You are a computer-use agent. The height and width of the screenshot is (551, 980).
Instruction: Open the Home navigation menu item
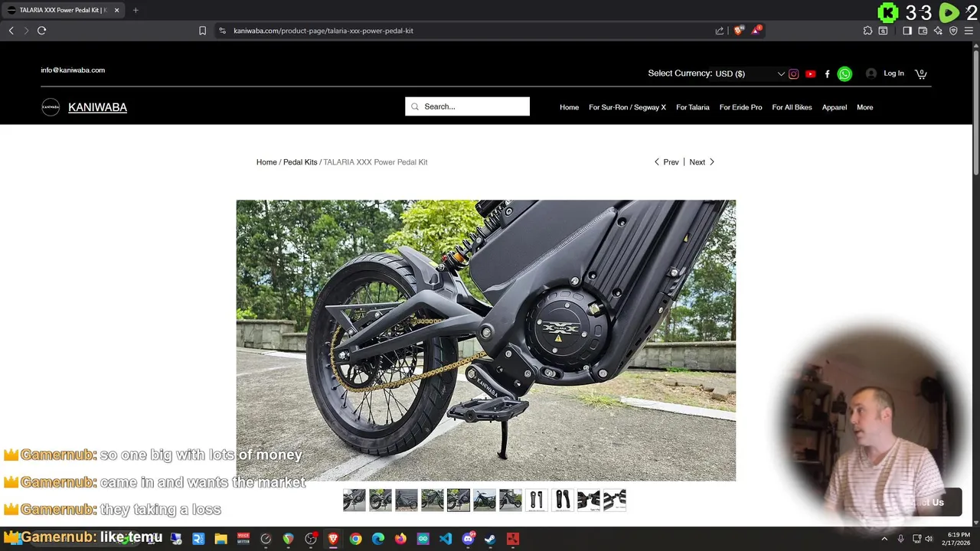[569, 107]
